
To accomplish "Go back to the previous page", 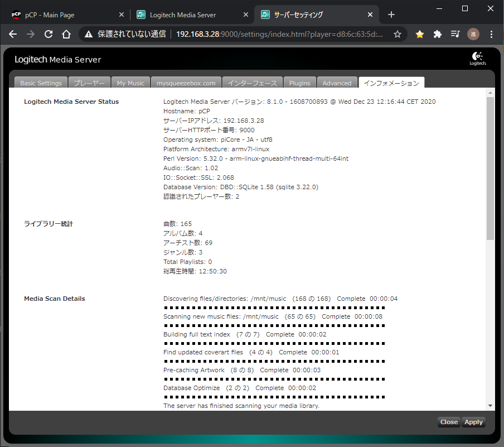I will [13, 34].
